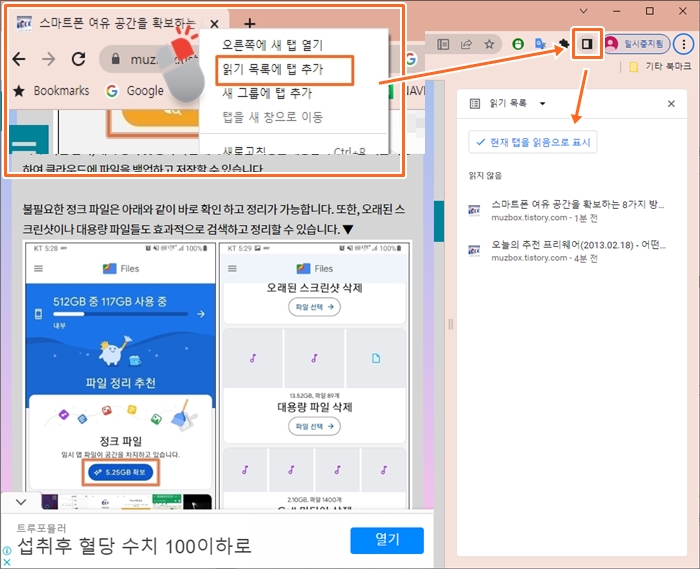Reload the page with the refresh icon
This screenshot has width=700, height=569.
(x=79, y=58)
